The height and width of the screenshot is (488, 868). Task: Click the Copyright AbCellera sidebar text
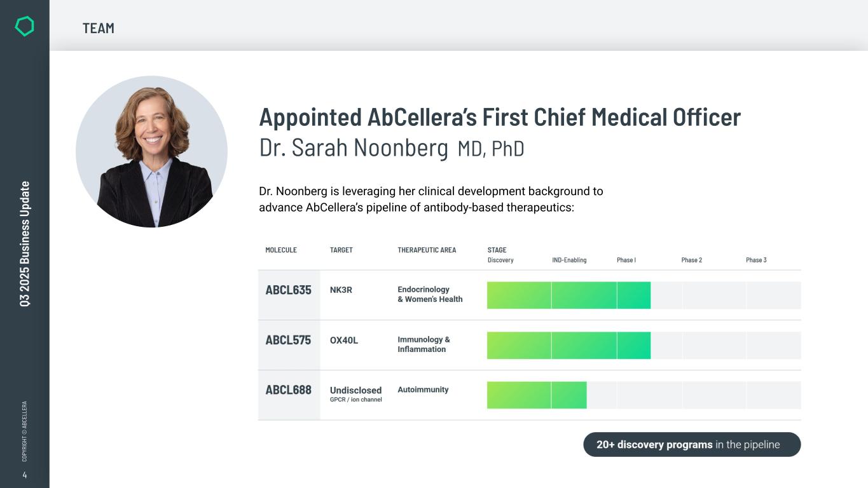pos(25,431)
